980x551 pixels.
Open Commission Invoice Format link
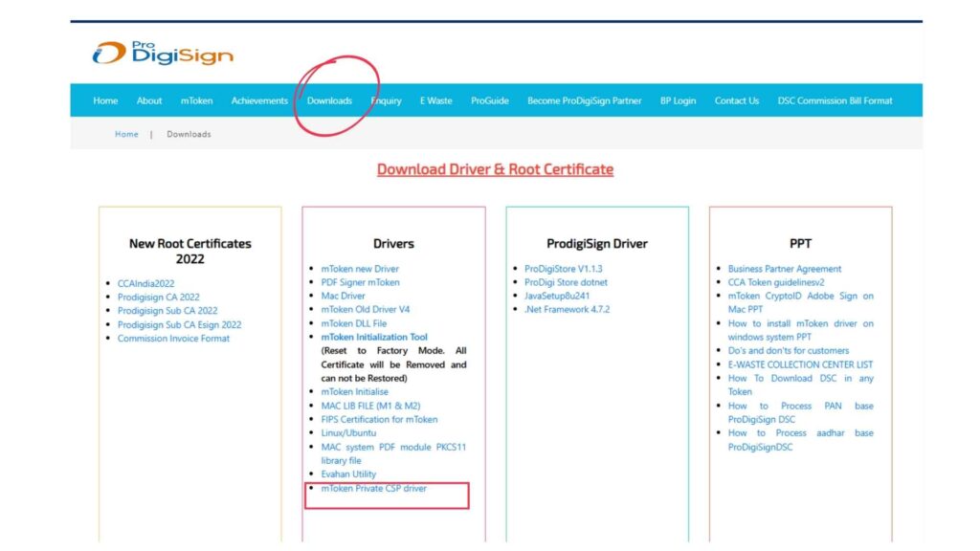pos(174,339)
